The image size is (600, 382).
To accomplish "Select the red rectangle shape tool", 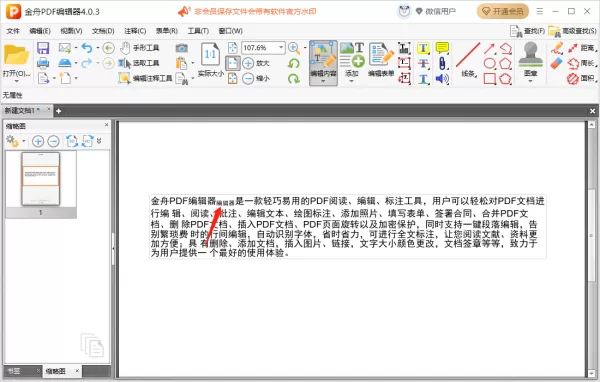I will point(489,79).
